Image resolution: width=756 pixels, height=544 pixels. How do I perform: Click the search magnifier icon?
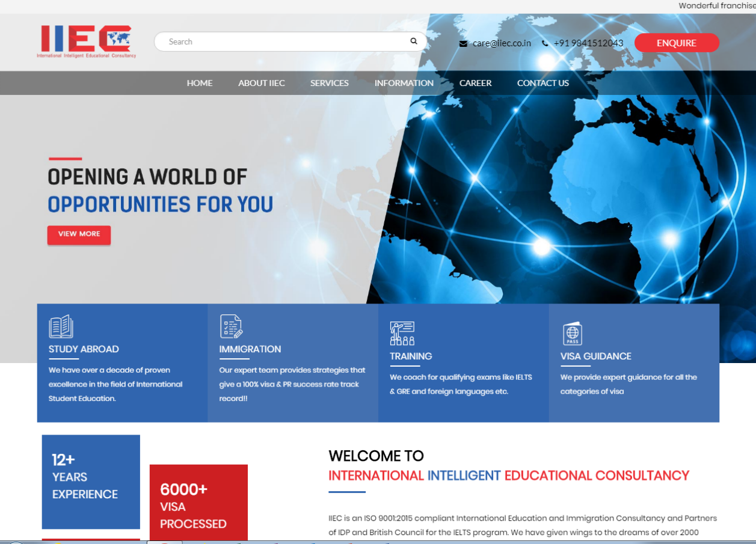[x=414, y=41]
